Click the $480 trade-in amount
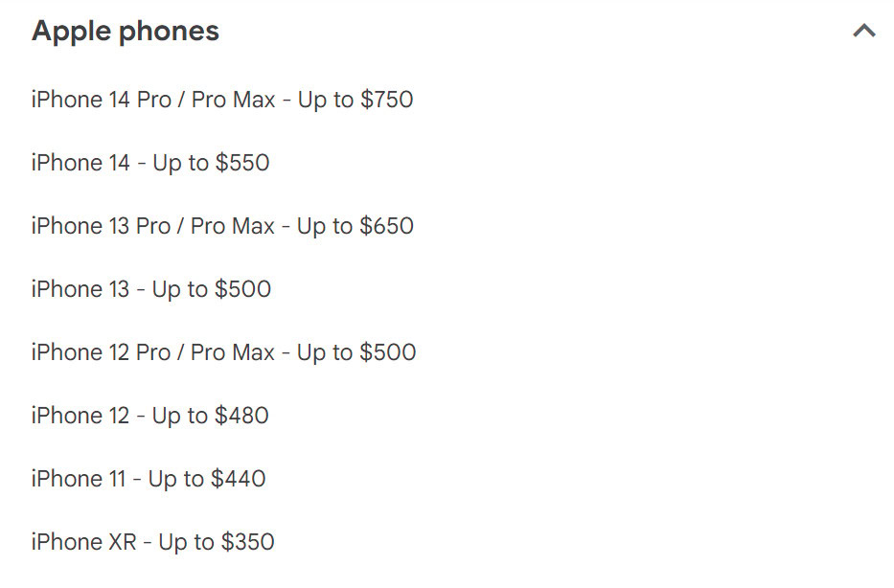The height and width of the screenshot is (588, 894). (241, 416)
